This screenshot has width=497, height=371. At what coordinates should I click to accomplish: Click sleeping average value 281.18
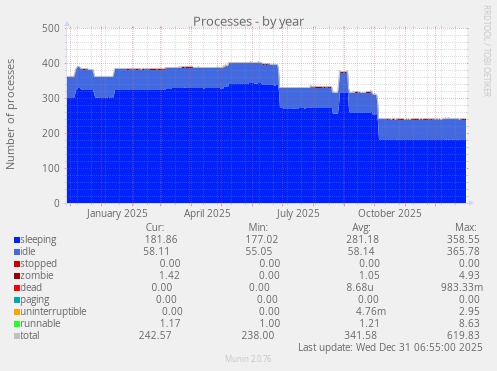click(x=362, y=239)
